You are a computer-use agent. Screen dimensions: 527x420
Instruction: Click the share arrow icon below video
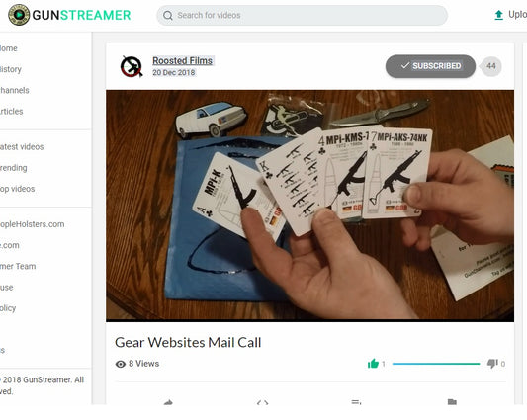[x=168, y=402]
